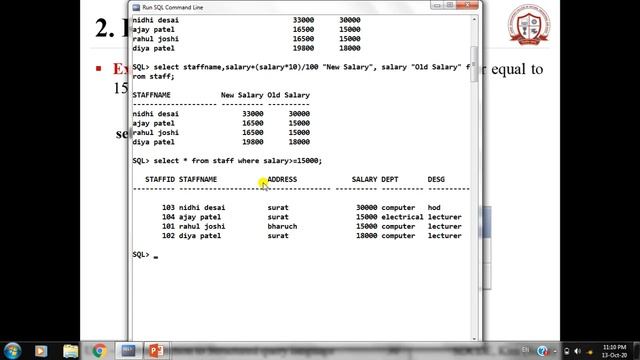
Task: Open Windows Explorer folder icon on taskbar
Action: tap(71, 351)
